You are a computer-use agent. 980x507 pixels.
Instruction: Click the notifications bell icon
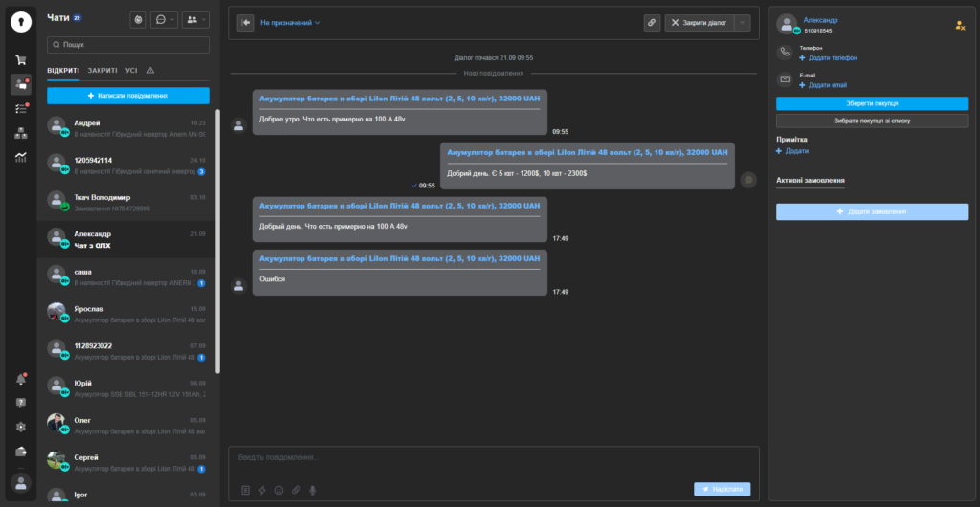tap(20, 379)
